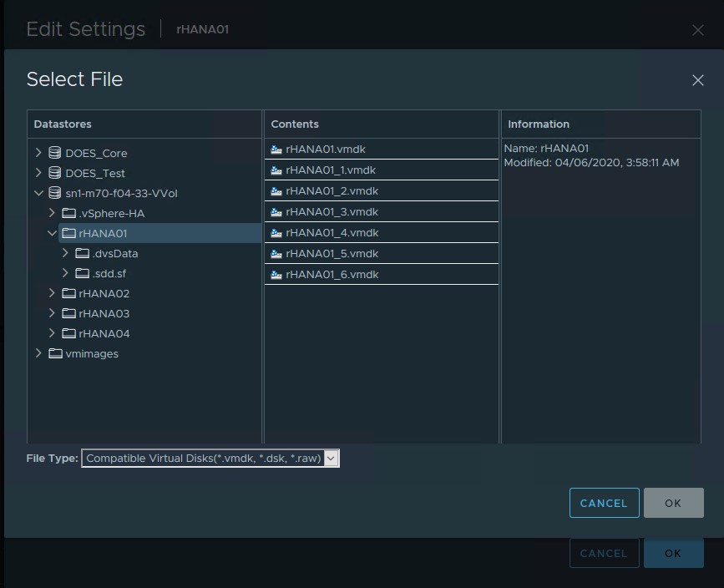Click the .vSphere-HA folder icon
The width and height of the screenshot is (724, 588).
(x=68, y=213)
